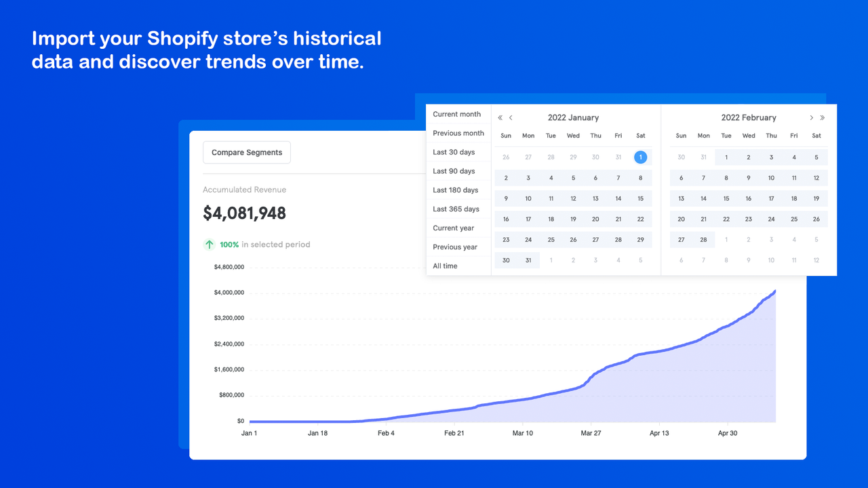The width and height of the screenshot is (868, 488).
Task: Click the Apr 13 x-axis label
Action: pyautogui.click(x=659, y=433)
